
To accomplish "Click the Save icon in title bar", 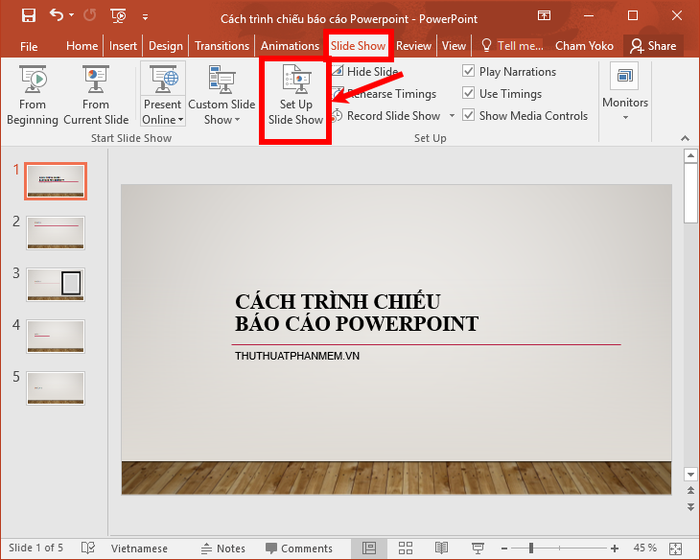I will click(29, 16).
